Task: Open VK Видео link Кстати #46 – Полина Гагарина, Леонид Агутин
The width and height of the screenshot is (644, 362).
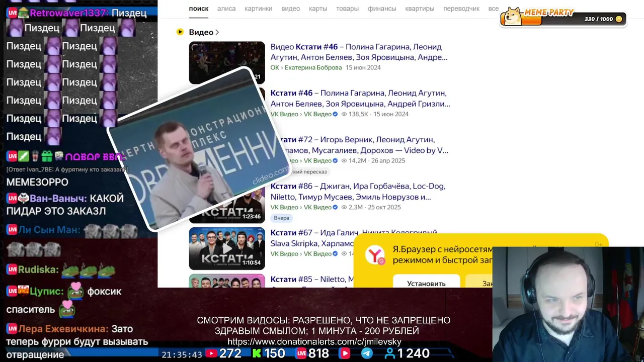Action: [360, 99]
